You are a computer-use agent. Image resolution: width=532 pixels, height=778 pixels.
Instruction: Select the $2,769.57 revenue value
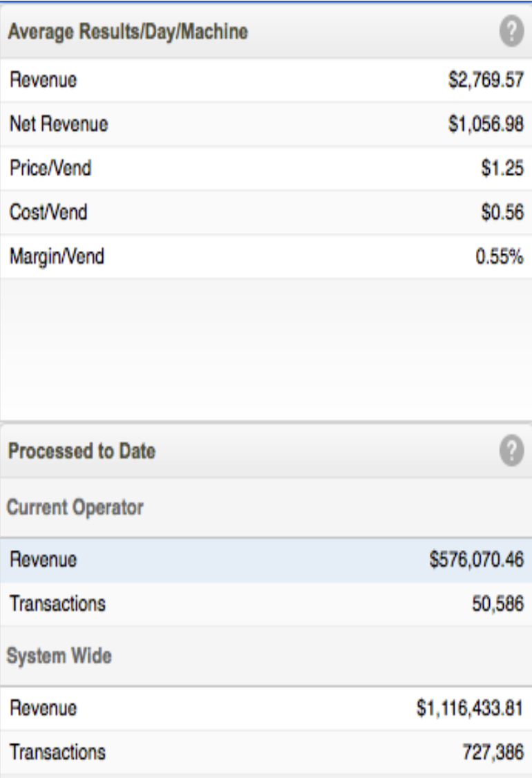[x=486, y=80]
